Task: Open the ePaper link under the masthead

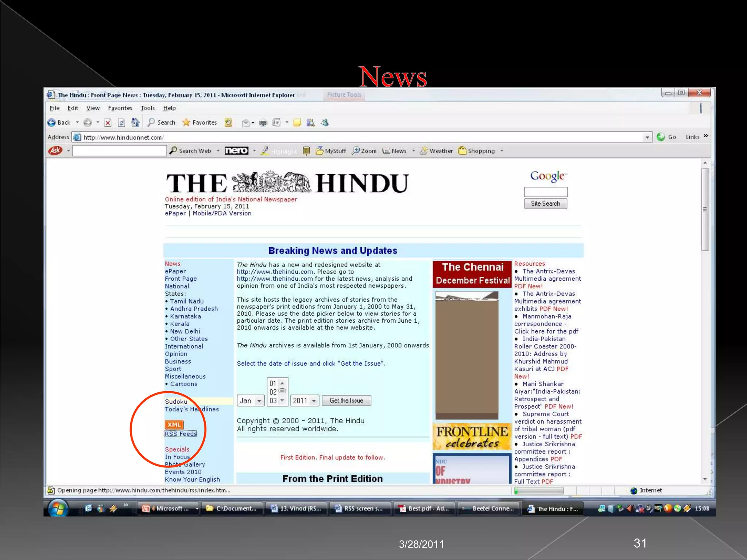Action: pyautogui.click(x=175, y=213)
